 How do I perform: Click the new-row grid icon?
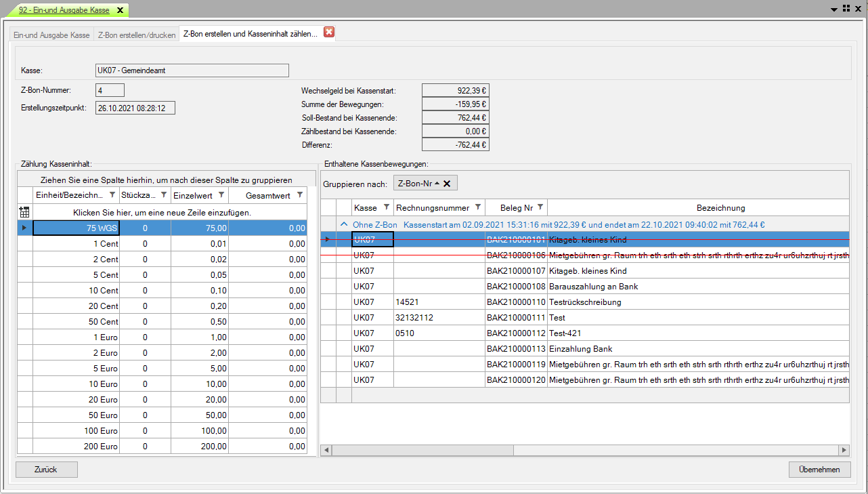tap(24, 212)
